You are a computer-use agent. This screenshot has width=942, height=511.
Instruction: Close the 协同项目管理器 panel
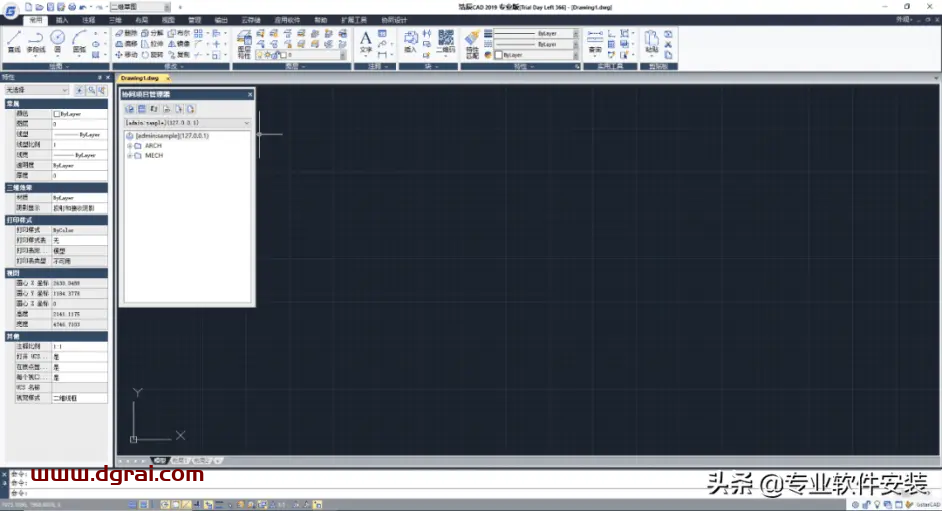coord(249,94)
